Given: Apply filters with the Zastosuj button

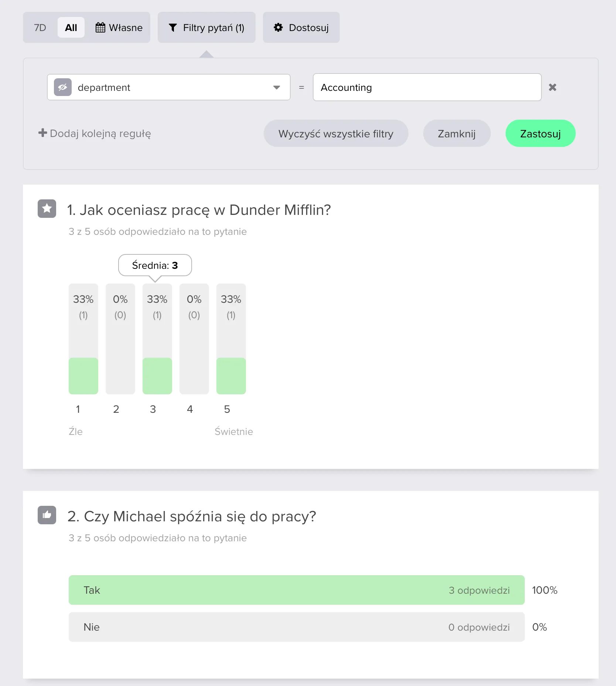Looking at the screenshot, I should tap(540, 133).
